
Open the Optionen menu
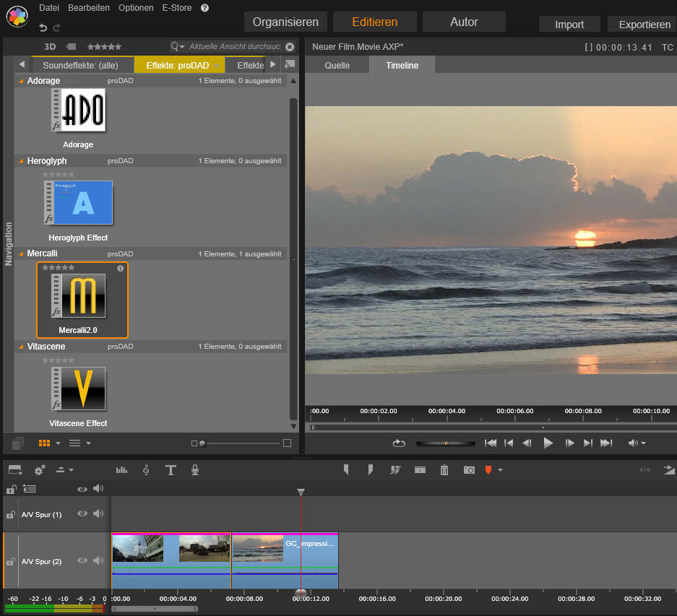[x=136, y=8]
